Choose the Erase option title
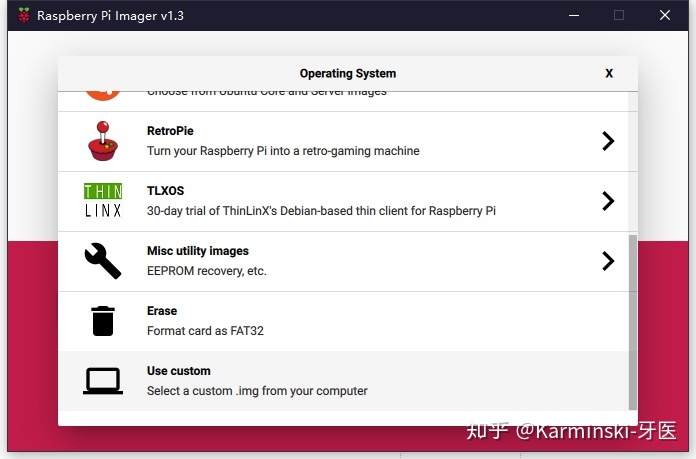This screenshot has height=459, width=696. [x=162, y=311]
